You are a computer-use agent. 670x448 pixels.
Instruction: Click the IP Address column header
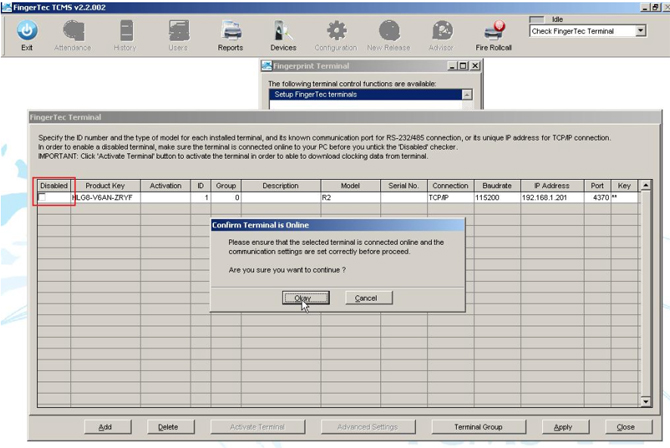click(x=552, y=186)
